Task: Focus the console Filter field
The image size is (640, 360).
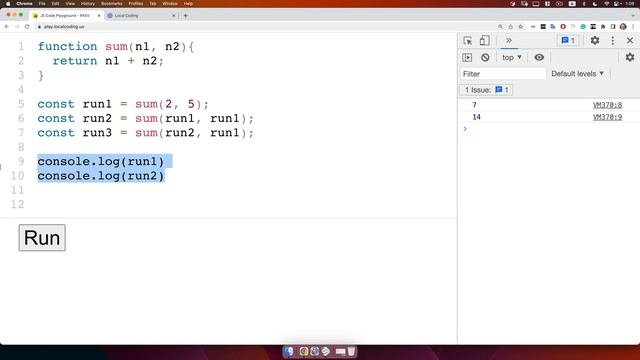Action: tap(503, 74)
